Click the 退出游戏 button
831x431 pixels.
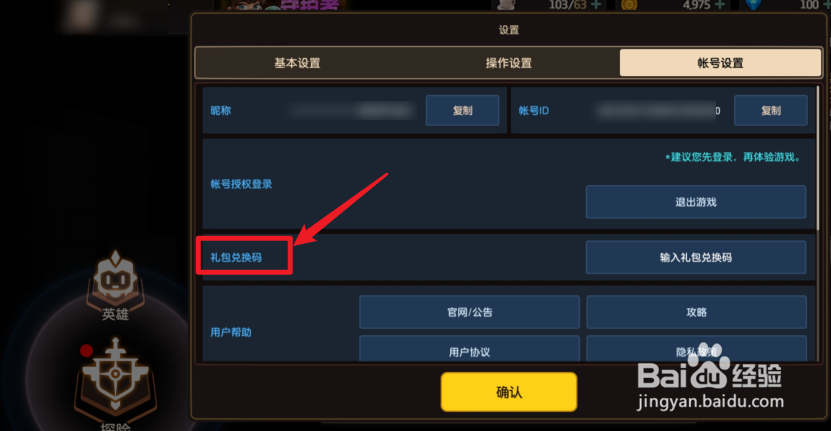coord(696,202)
